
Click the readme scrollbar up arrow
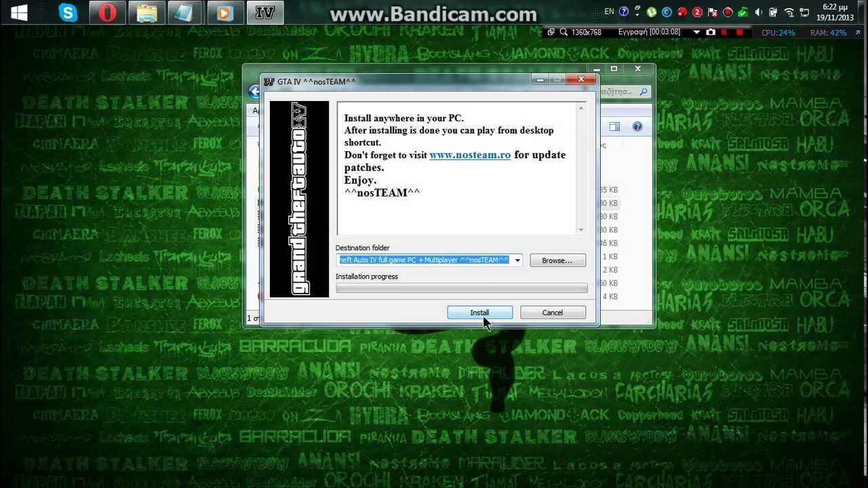[x=580, y=108]
